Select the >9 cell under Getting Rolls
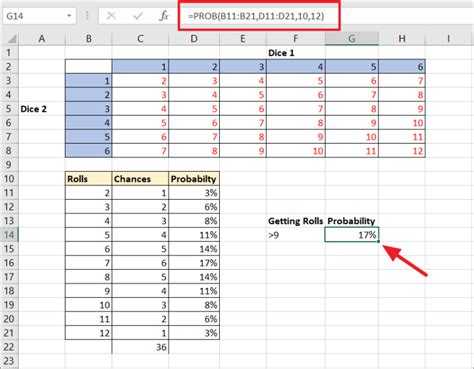Screen dimensions: 474x369 (296, 235)
